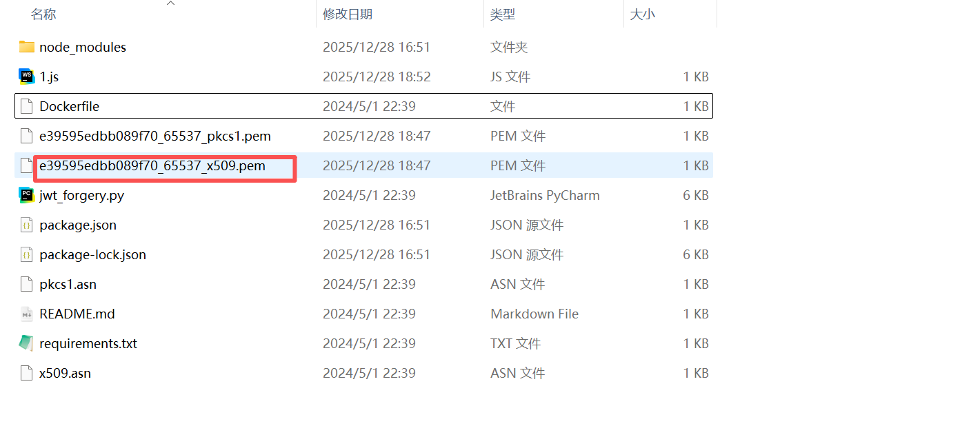Screen dimensions: 980x426
Task: Click the ASN 文件 type of pkcs1.asn
Action: tap(517, 285)
